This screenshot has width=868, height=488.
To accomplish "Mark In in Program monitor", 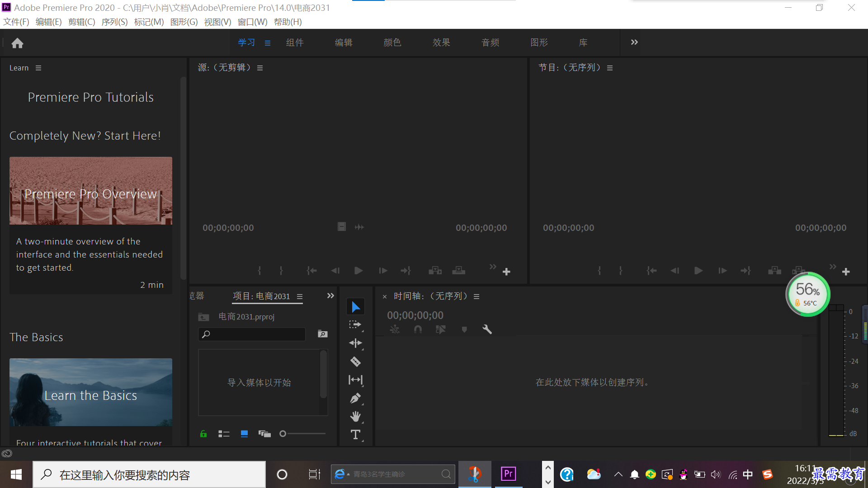I will (x=599, y=271).
